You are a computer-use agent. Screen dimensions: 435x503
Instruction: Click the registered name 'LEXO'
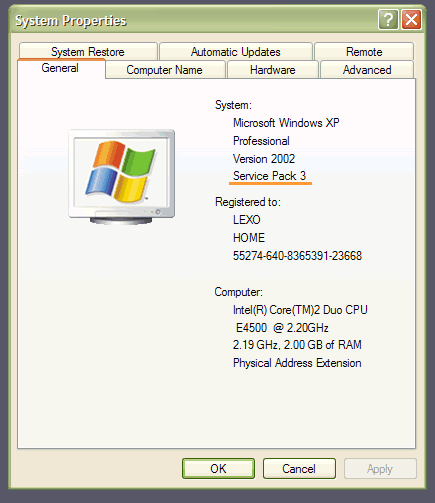coord(247,220)
